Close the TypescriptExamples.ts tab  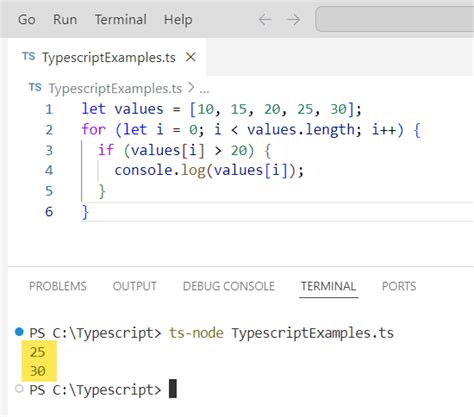point(191,57)
